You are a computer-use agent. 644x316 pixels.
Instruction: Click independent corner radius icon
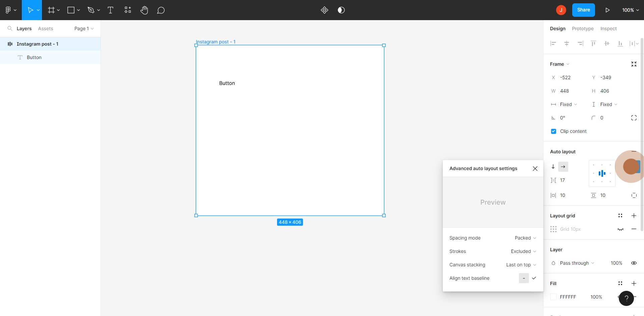[x=634, y=118]
